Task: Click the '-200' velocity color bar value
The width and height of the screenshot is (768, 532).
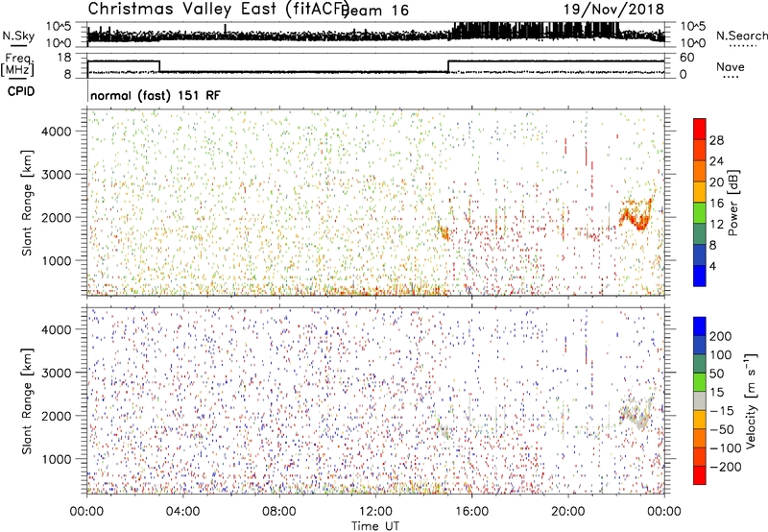Action: [725, 467]
